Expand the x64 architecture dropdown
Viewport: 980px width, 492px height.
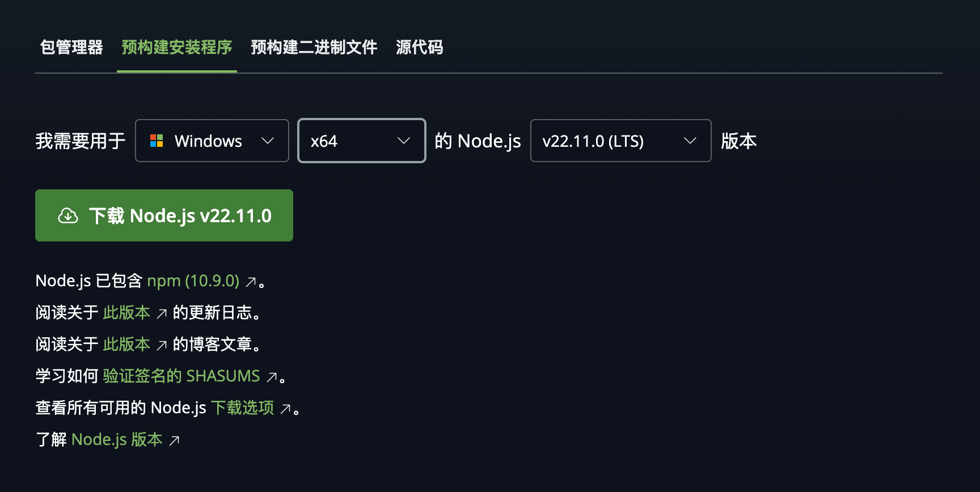(x=361, y=141)
